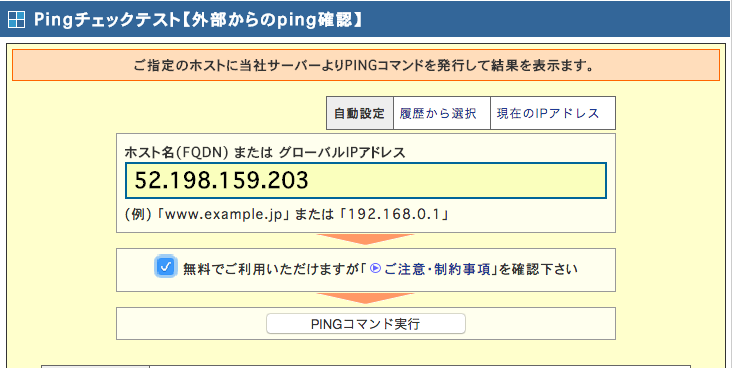Click the orange arrow below the host box
The image size is (734, 368).
pos(365,239)
